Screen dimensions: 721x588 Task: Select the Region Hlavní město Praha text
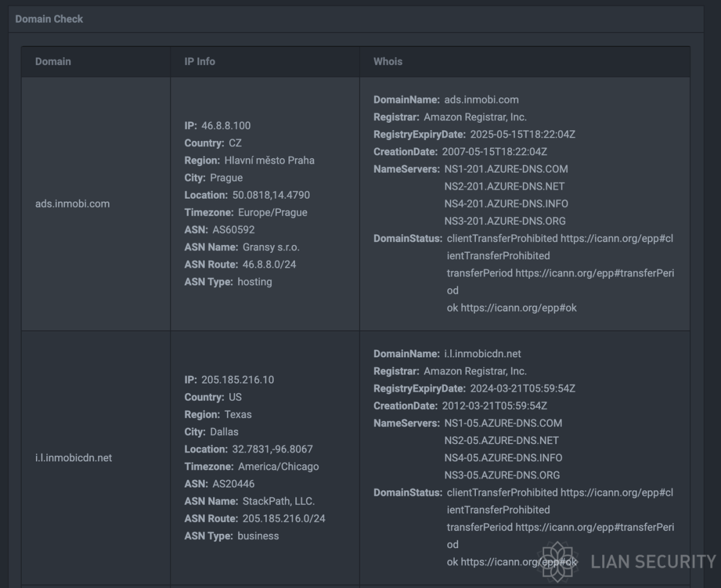(x=270, y=160)
